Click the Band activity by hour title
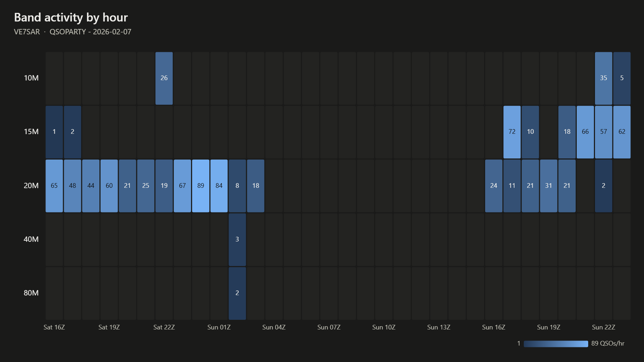The image size is (644, 362). 71,18
